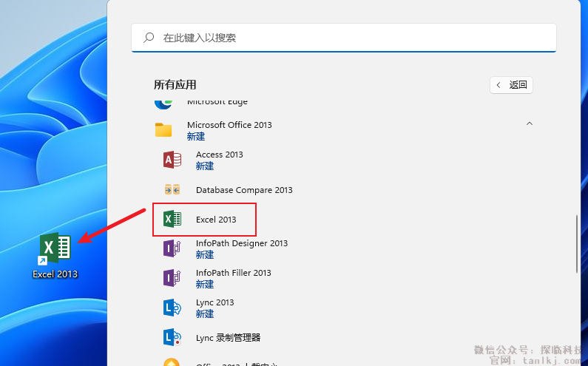Click the magnifier icon in search box
Image resolution: width=588 pixels, height=366 pixels.
(x=149, y=37)
